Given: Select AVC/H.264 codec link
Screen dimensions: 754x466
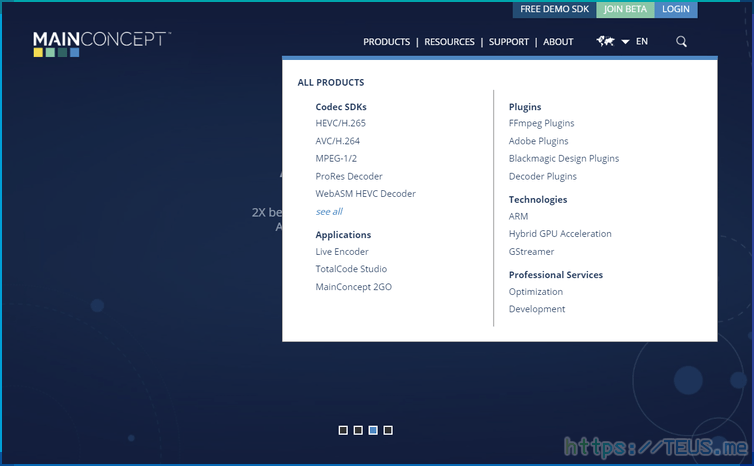Looking at the screenshot, I should (x=338, y=141).
